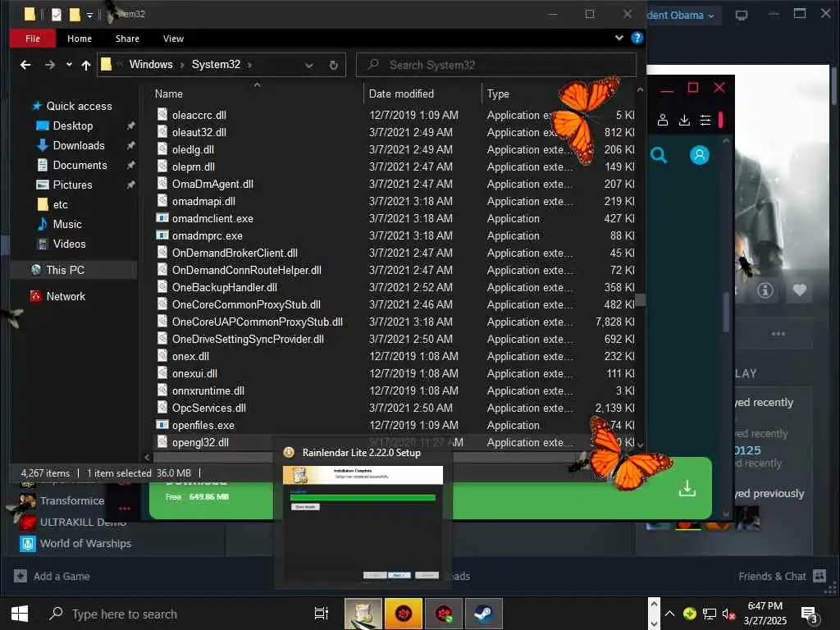This screenshot has width=840, height=630.
Task: Open Pictures in the navigation pane
Action: [72, 185]
